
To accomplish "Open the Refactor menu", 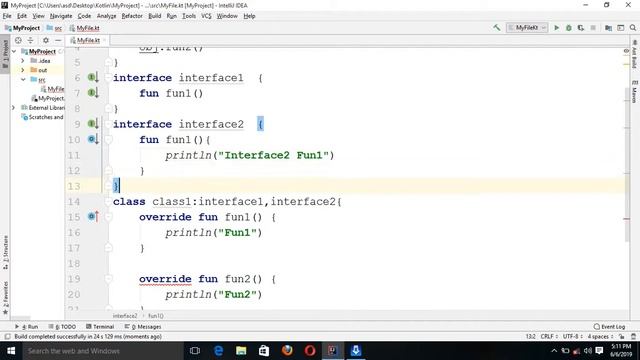I will click(132, 16).
